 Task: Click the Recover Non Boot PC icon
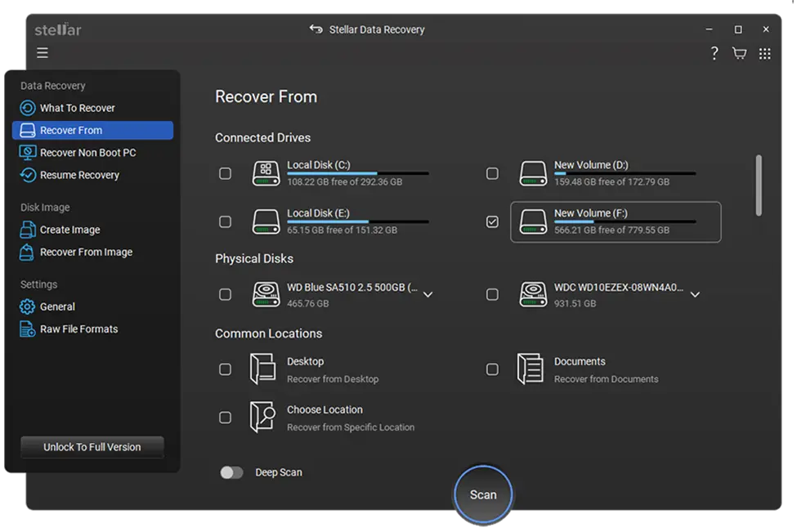point(28,153)
